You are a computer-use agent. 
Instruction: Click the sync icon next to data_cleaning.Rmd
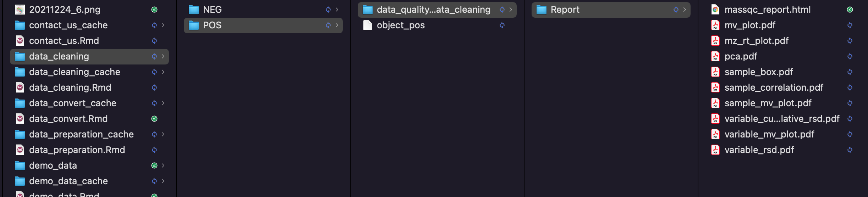[x=154, y=88]
